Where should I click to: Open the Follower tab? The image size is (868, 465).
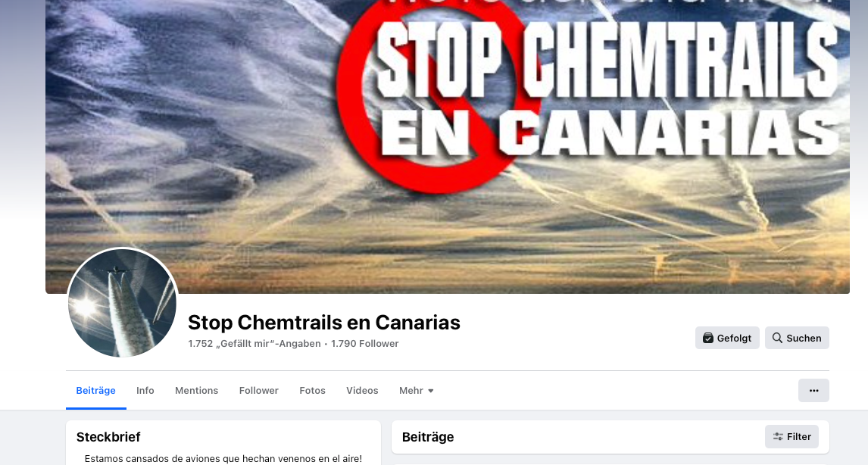pyautogui.click(x=258, y=390)
